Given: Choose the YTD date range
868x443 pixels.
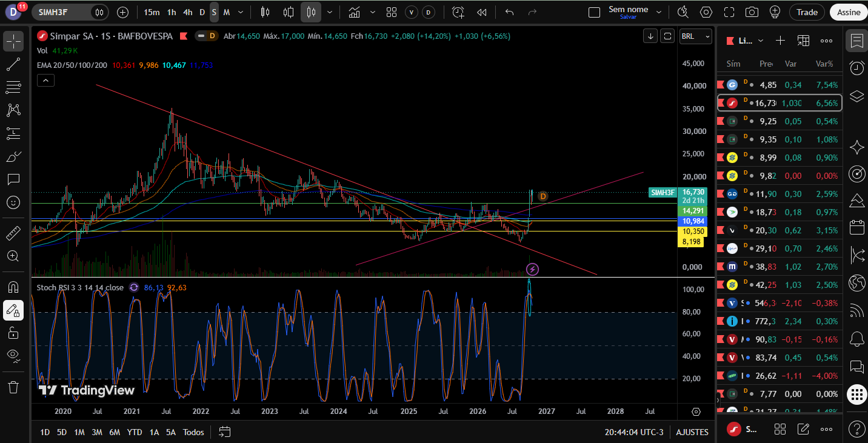Looking at the screenshot, I should [135, 432].
